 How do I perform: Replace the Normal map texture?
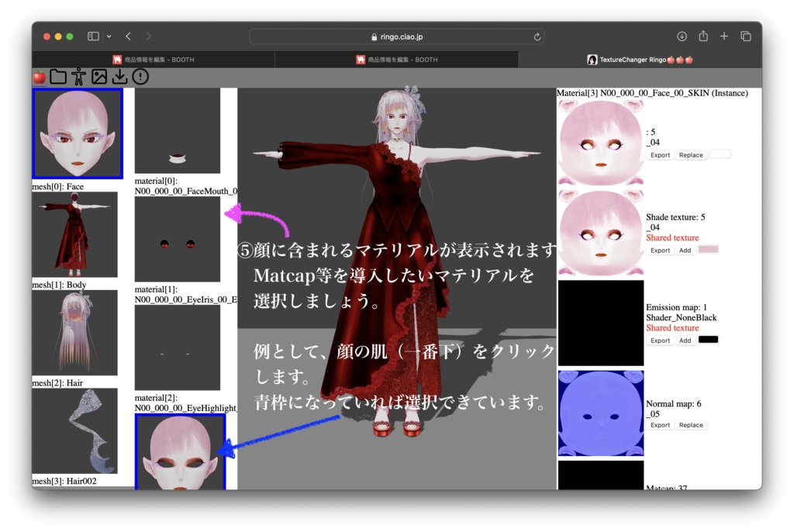[x=691, y=425]
